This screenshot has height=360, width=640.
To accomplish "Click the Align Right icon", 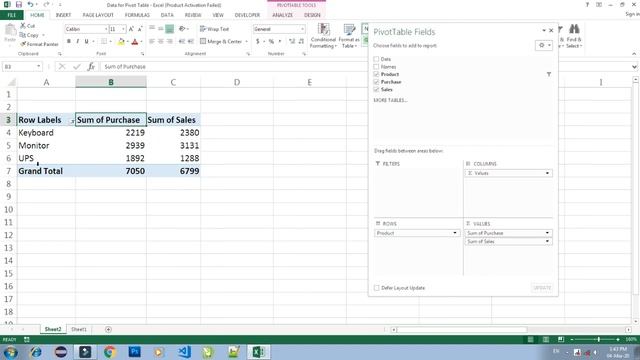I will [170, 41].
